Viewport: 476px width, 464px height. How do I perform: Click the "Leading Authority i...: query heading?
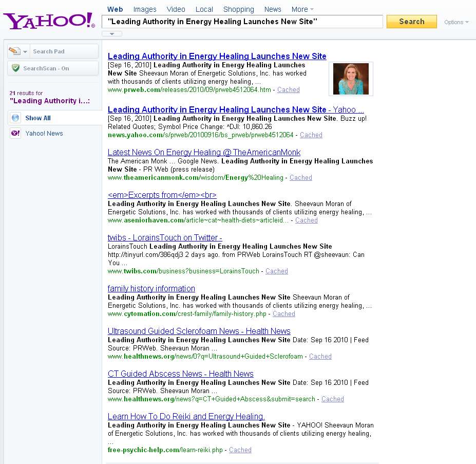(50, 101)
